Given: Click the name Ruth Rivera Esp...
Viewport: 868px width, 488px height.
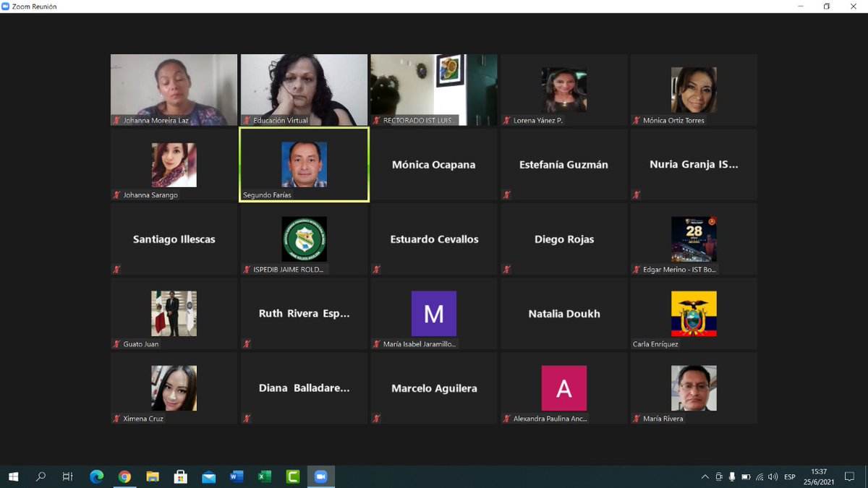Looking at the screenshot, I should (x=304, y=314).
